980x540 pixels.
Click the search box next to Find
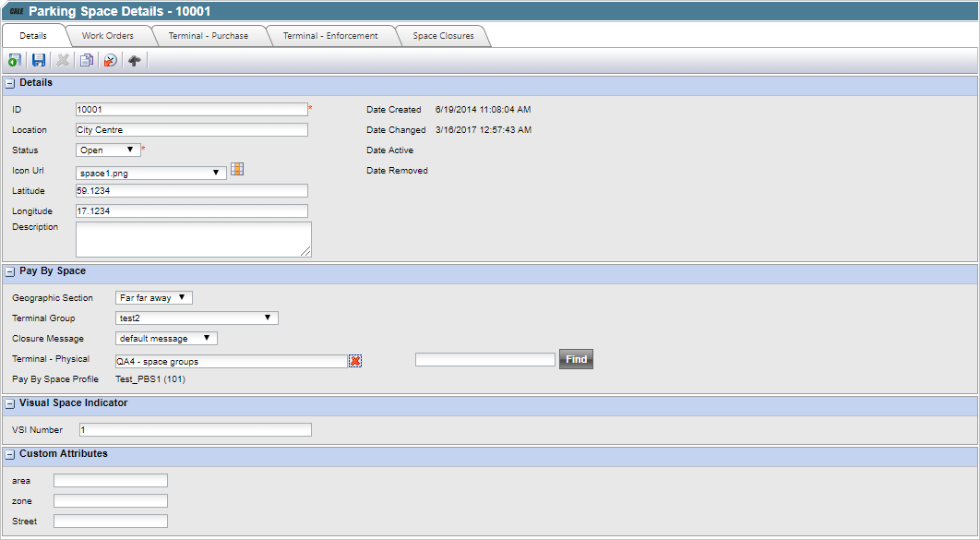click(x=485, y=359)
